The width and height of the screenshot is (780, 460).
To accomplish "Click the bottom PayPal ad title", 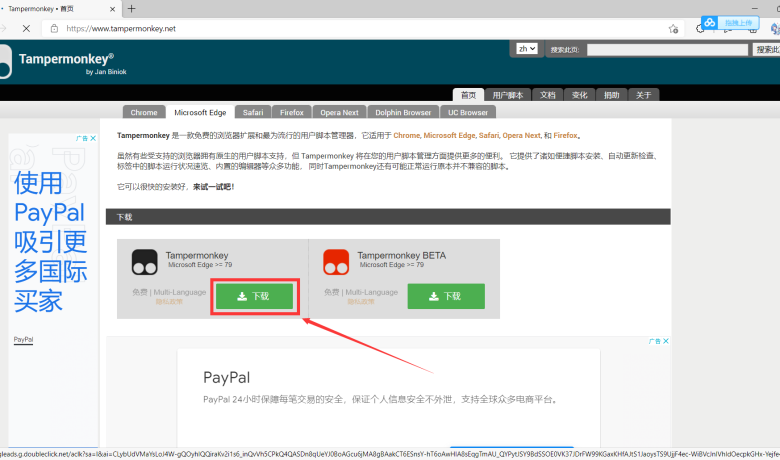I will 226,377.
